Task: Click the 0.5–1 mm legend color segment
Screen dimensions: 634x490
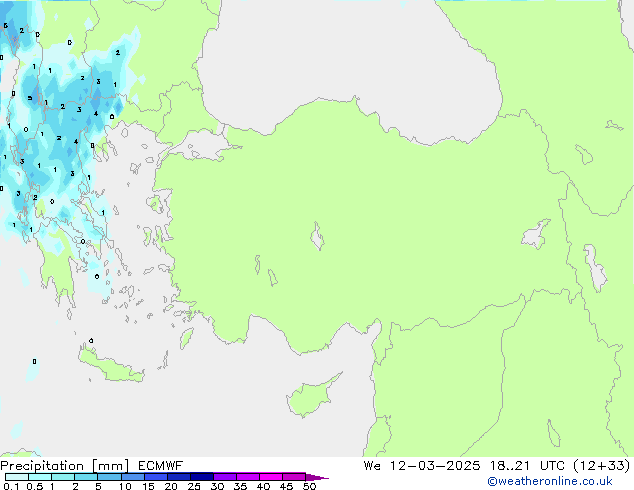Action: [x=40, y=477]
